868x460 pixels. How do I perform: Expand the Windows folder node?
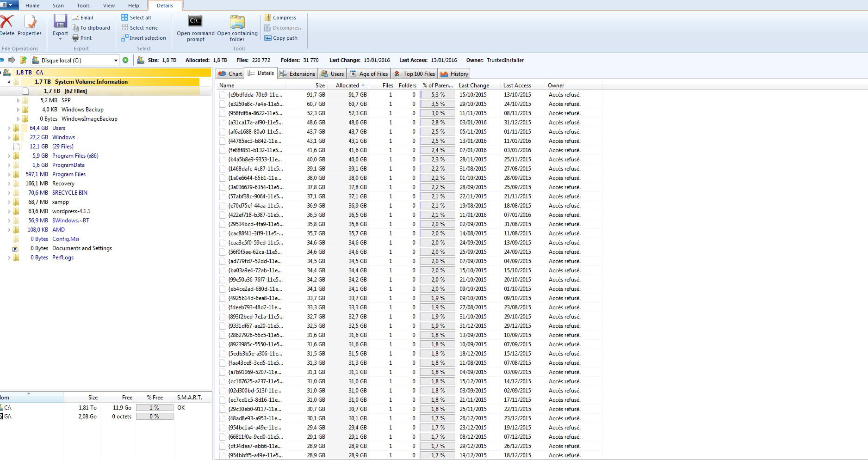pyautogui.click(x=9, y=137)
